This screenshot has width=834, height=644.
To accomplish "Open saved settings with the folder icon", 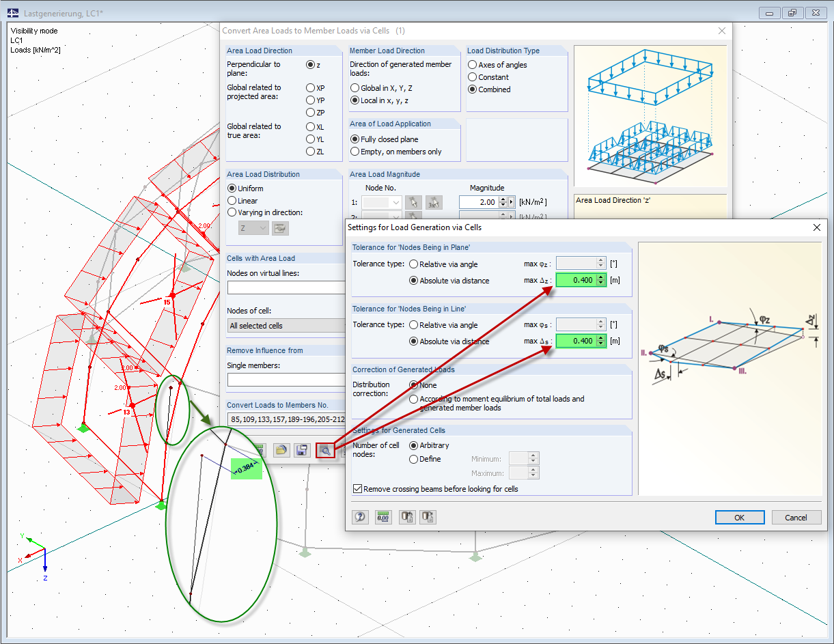I will [281, 450].
